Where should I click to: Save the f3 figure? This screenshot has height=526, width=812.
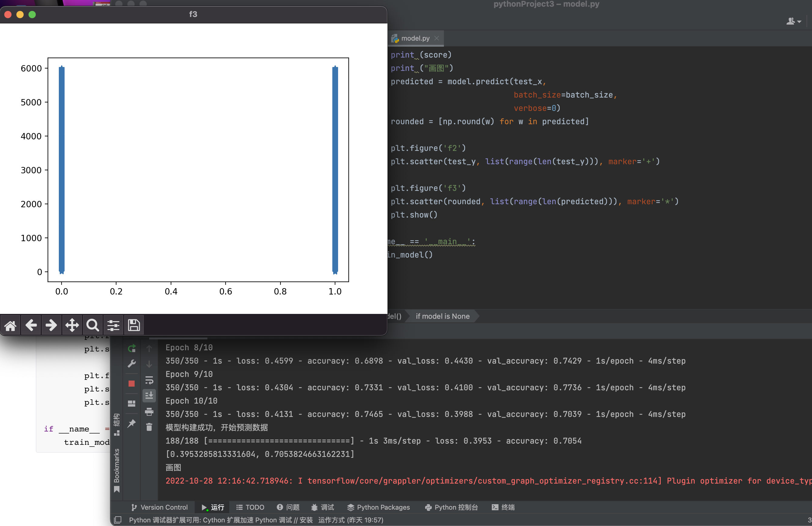(x=134, y=325)
